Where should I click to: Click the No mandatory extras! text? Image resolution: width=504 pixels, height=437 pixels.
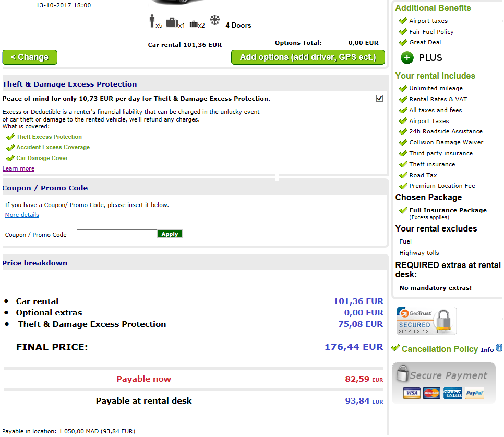pos(436,288)
